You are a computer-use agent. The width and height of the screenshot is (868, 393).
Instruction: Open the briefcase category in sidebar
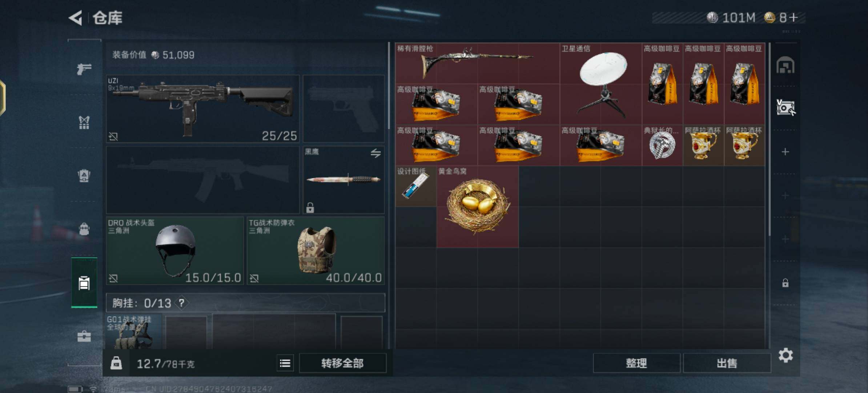click(84, 336)
